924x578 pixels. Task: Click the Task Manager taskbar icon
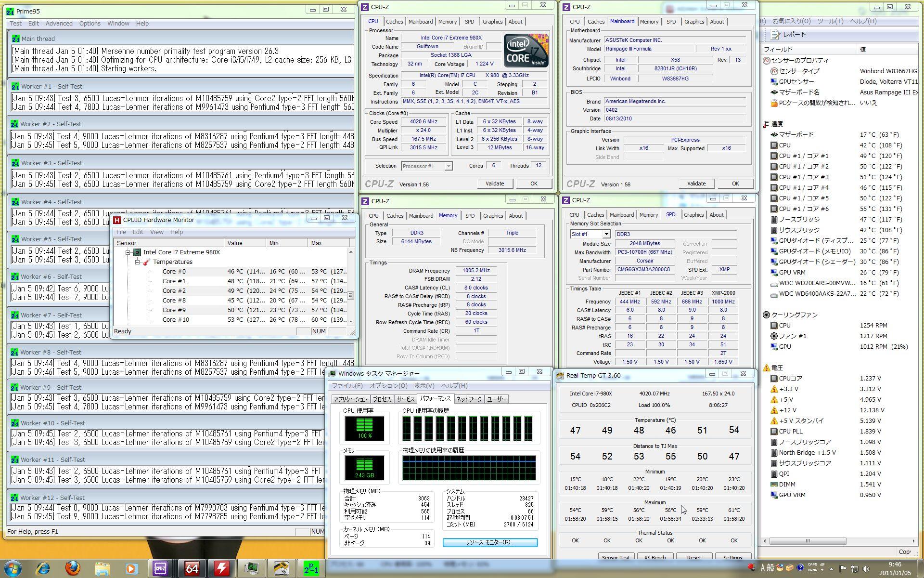[x=251, y=568]
